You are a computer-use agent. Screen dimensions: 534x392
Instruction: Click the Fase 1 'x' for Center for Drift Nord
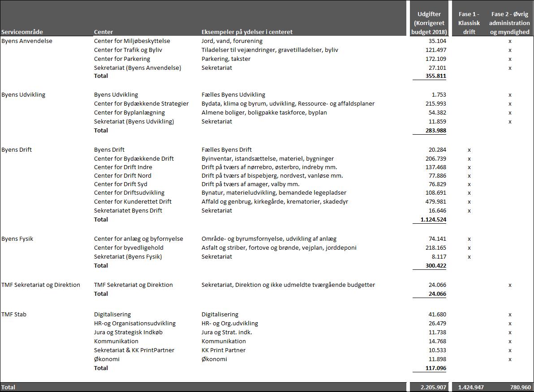(x=469, y=176)
